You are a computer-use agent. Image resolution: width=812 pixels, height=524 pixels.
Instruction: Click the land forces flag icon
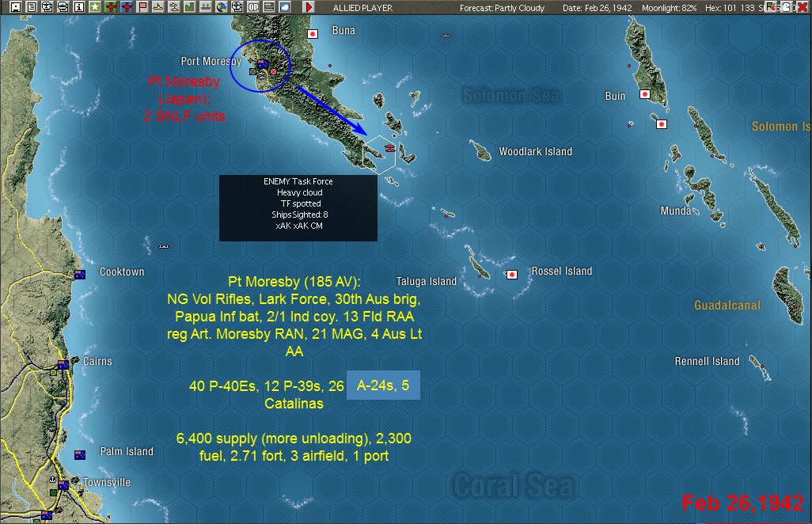pos(142,8)
